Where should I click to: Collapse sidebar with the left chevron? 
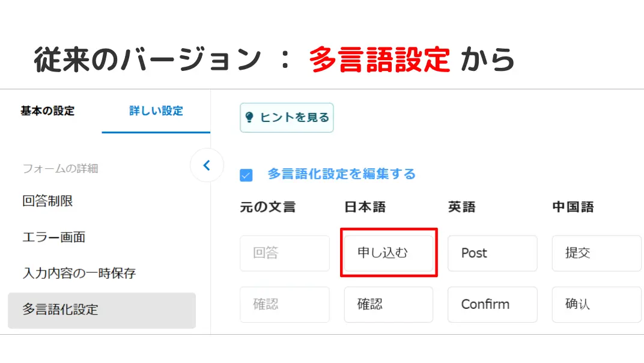coord(207,165)
